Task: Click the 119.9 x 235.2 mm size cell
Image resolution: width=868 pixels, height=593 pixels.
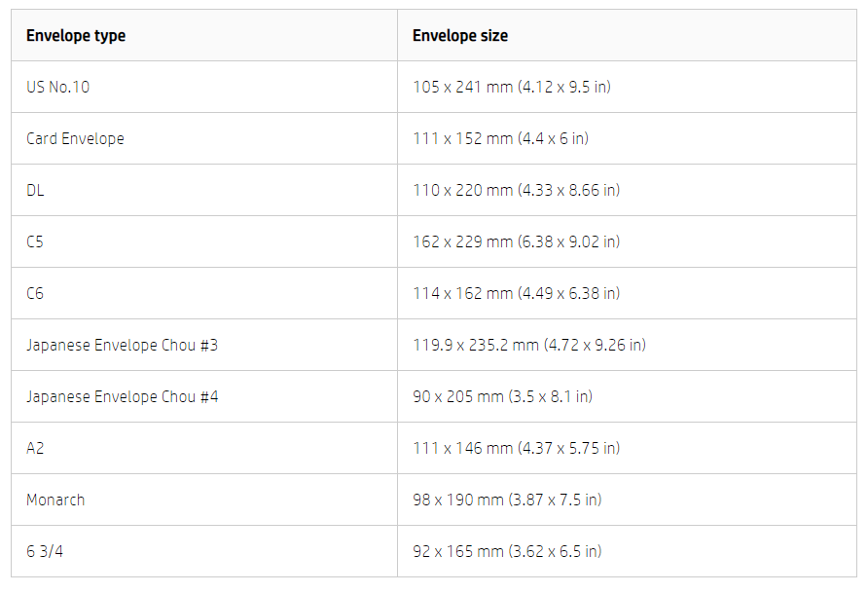Action: click(x=529, y=345)
